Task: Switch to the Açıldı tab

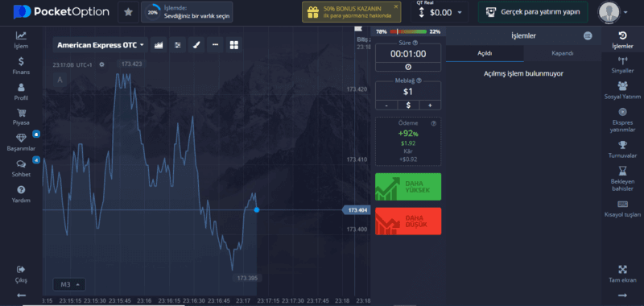Action: click(x=485, y=53)
